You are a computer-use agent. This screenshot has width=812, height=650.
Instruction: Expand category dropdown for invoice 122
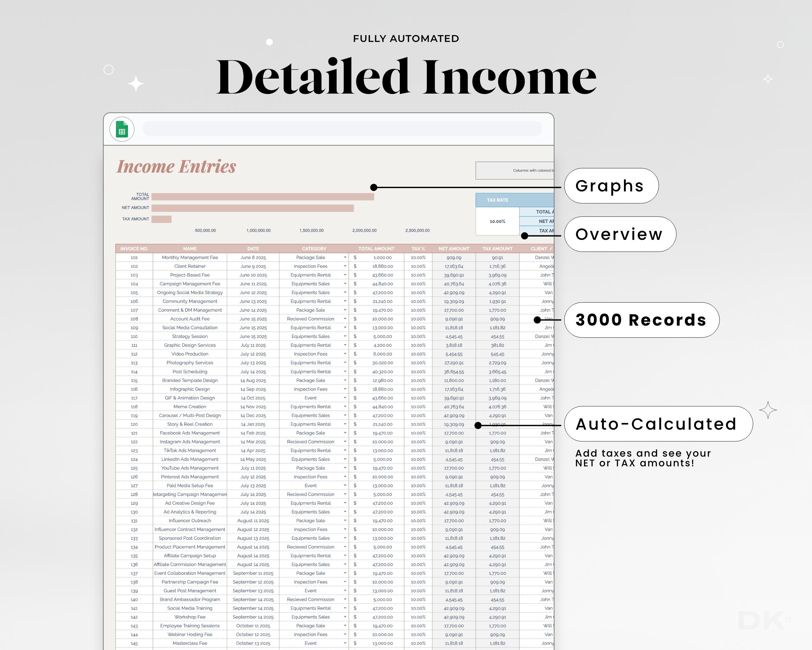(345, 442)
